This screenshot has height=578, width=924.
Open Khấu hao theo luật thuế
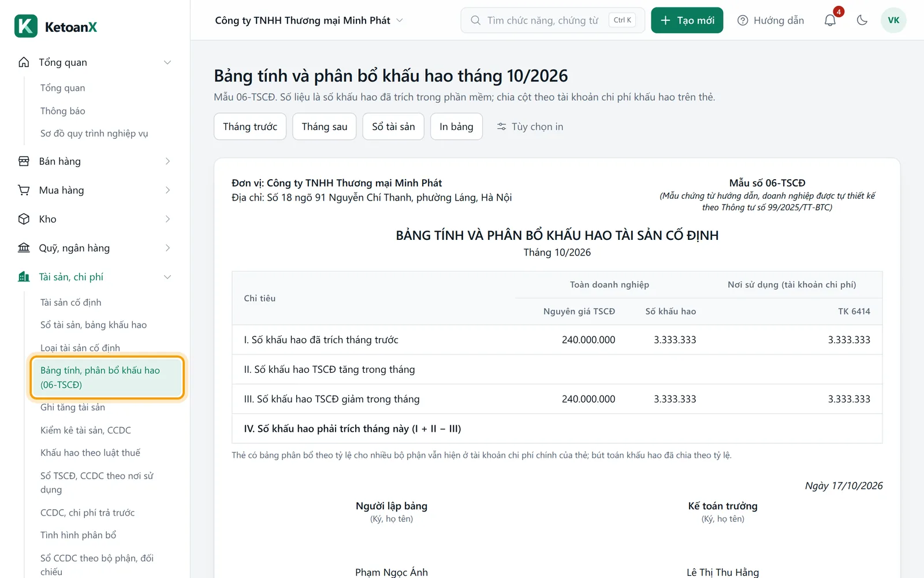(90, 453)
